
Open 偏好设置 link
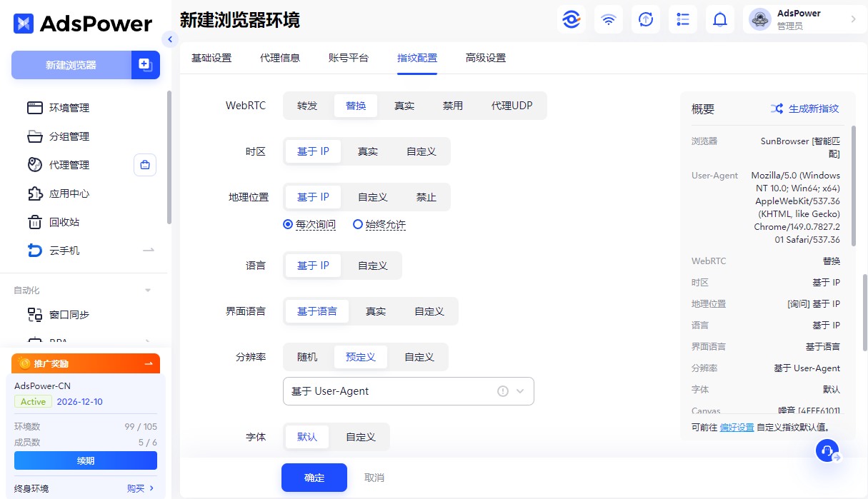[737, 428]
